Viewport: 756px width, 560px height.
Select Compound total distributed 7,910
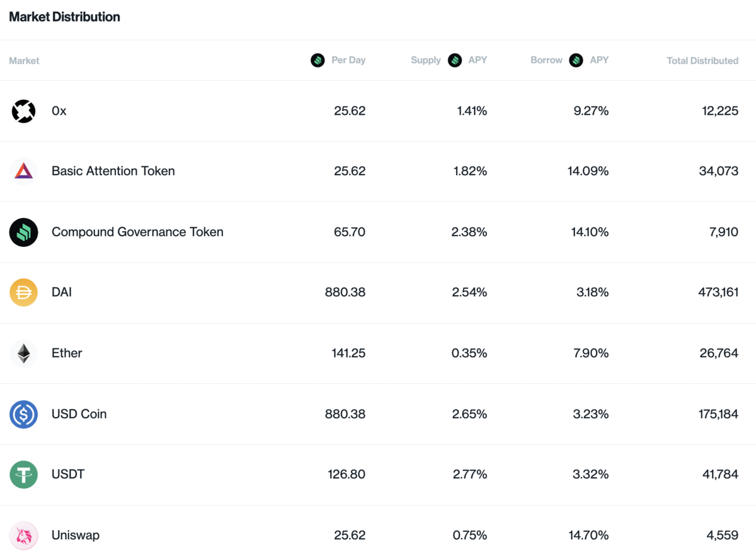(724, 232)
